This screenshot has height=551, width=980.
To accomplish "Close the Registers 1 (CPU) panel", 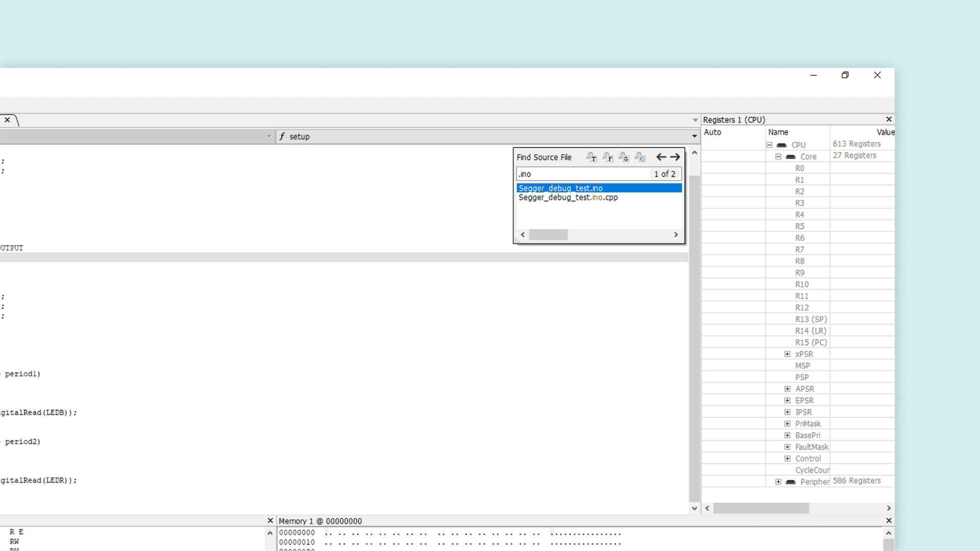I will (889, 119).
